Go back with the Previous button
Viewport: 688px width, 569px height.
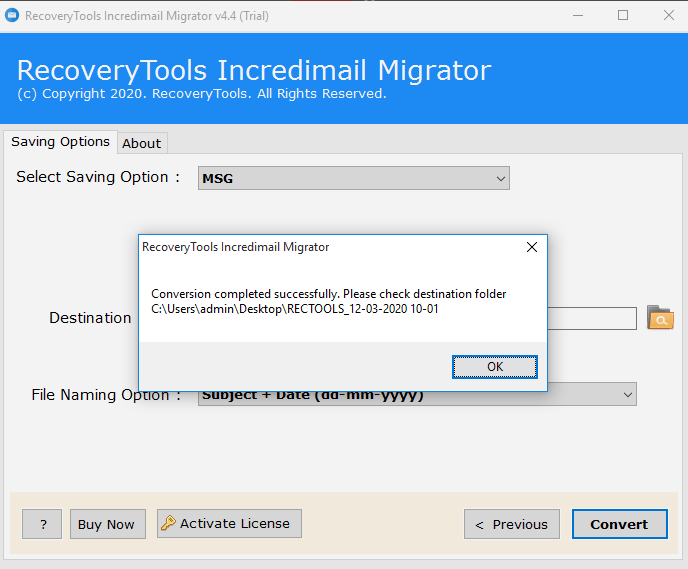click(x=512, y=524)
